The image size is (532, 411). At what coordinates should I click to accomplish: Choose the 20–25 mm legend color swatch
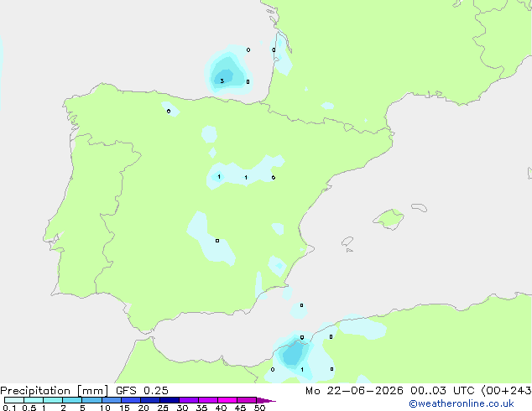coord(150,400)
